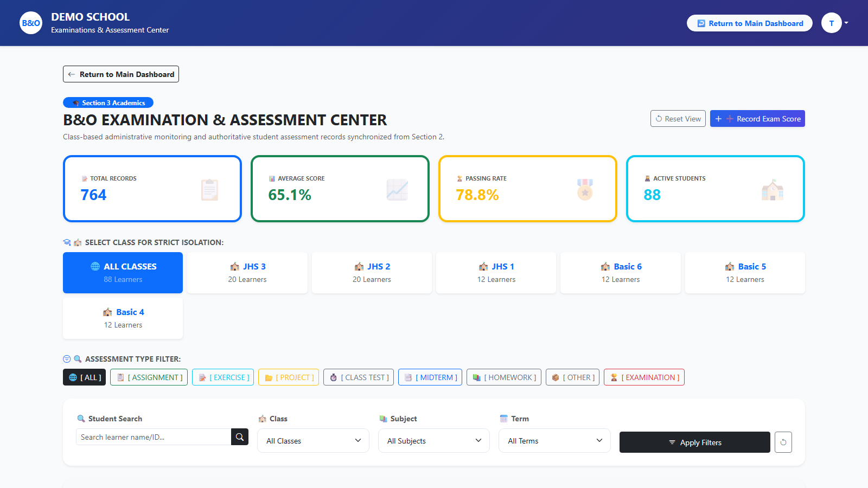The image size is (868, 488).
Task: Toggle the EXERCISE assessment filter
Action: point(223,377)
